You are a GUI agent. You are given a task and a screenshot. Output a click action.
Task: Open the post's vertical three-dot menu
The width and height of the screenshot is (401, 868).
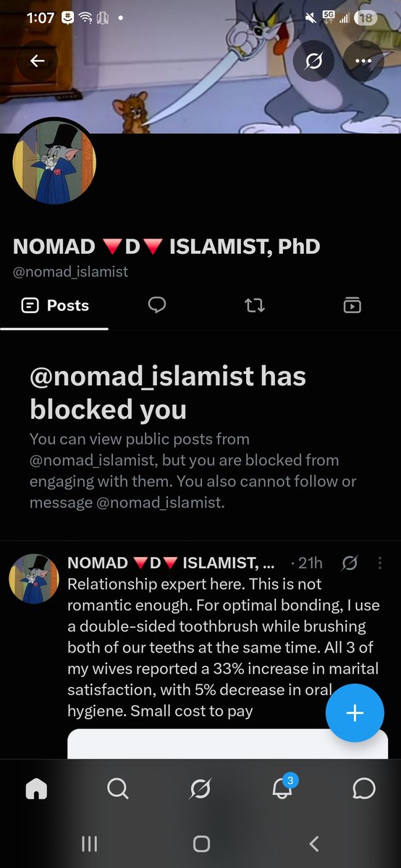[x=380, y=563]
